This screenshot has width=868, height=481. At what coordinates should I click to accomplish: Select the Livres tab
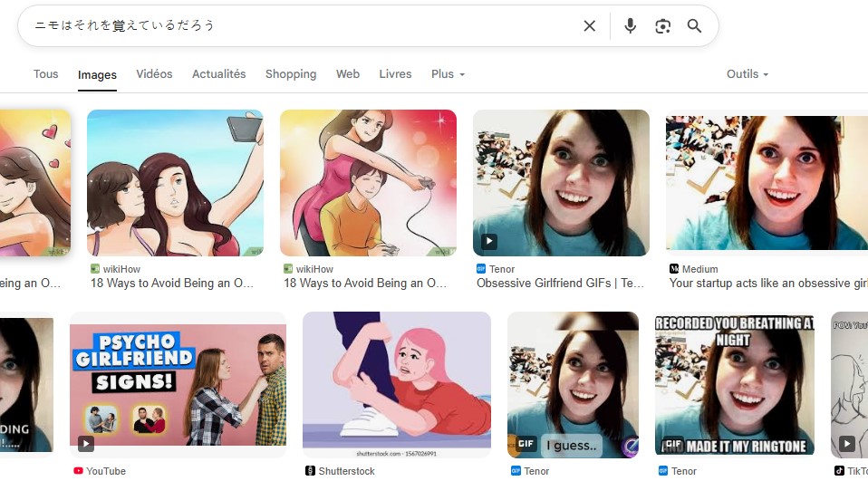(395, 74)
